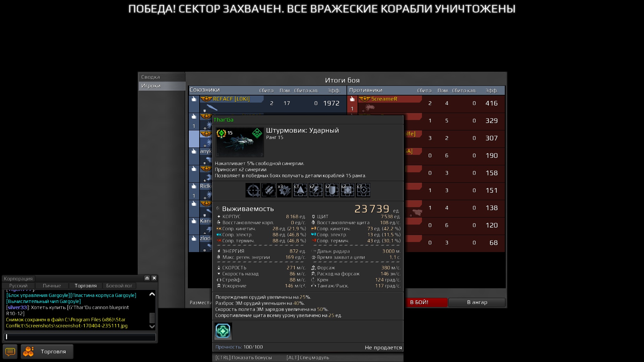Click the chat scroll up arrow
Screen dimensions: 644x362
(152, 294)
